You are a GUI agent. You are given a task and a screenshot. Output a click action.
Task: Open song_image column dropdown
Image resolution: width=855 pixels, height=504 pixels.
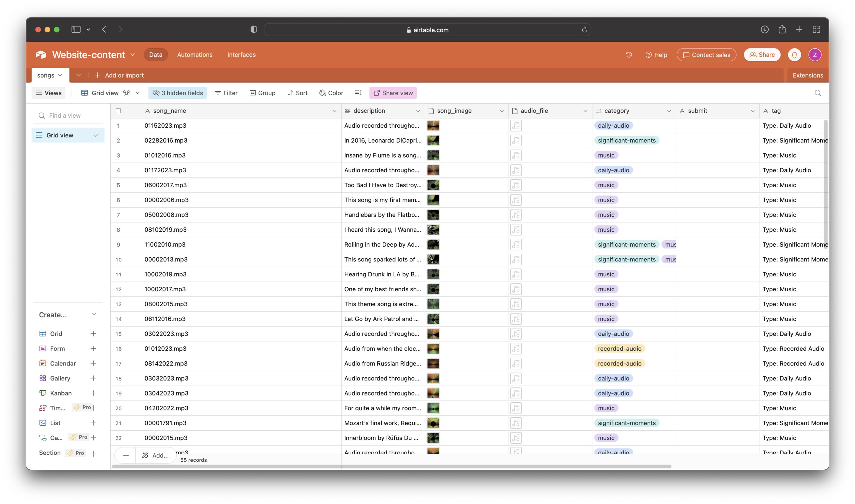pos(501,111)
